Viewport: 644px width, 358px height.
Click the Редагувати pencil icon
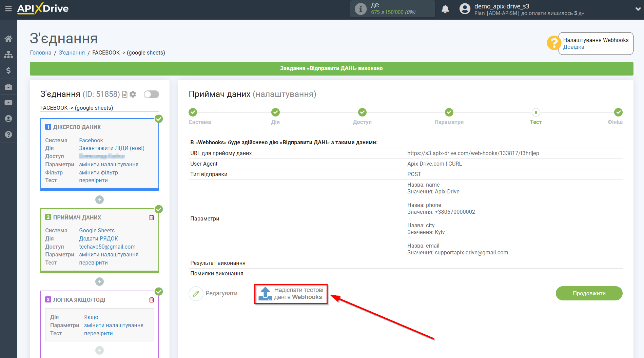[x=196, y=293]
